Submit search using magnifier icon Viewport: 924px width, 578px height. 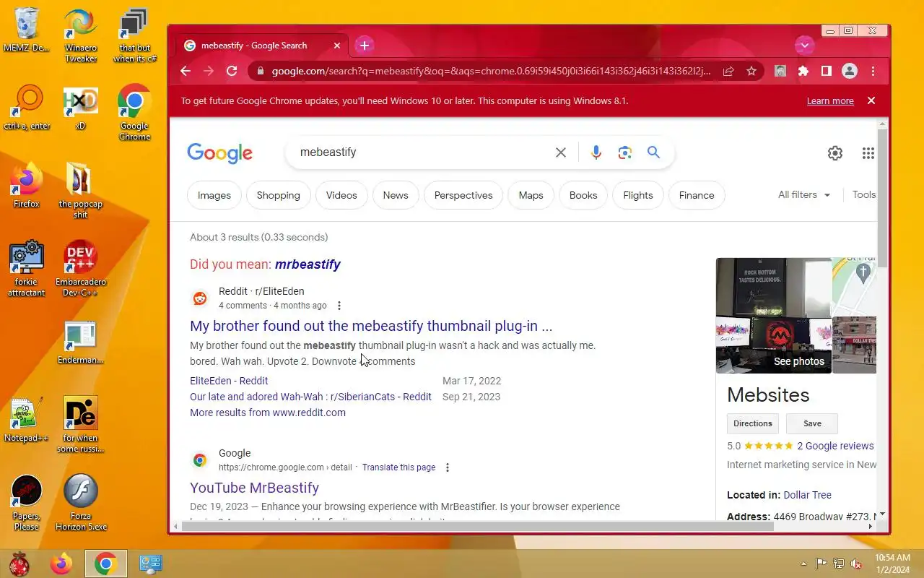pos(653,152)
